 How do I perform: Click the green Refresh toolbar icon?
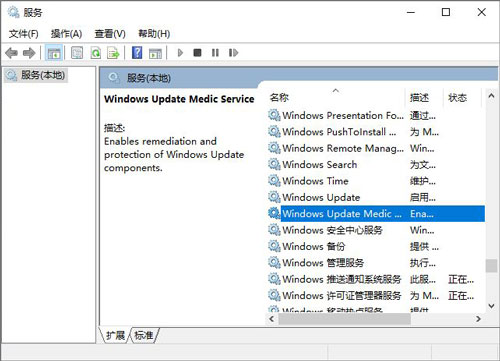tap(96, 53)
